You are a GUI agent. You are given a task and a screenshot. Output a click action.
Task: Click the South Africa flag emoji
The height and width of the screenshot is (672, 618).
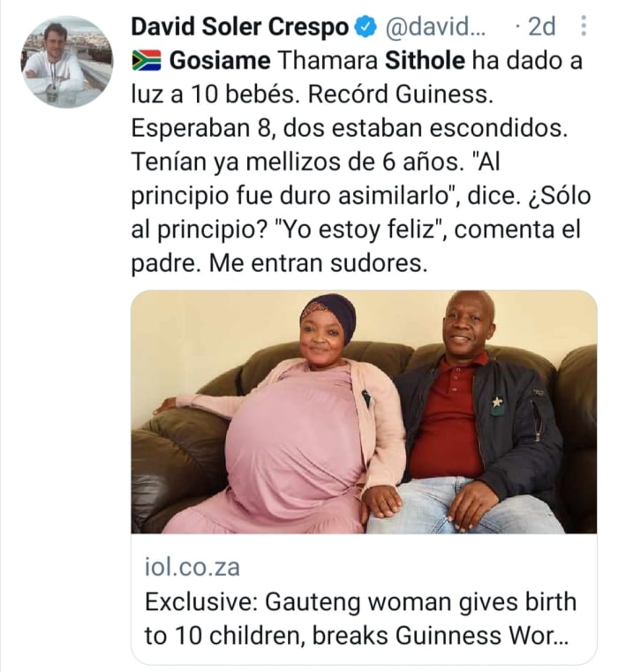tap(146, 62)
